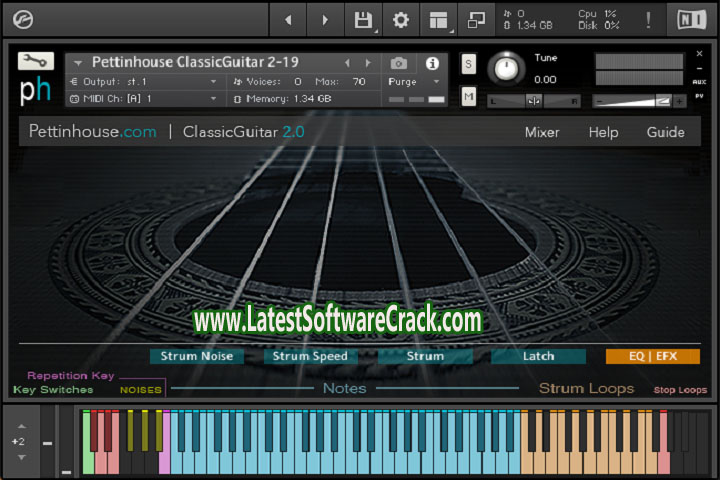
Task: Click the Pettinhouse.com link
Action: [92, 132]
